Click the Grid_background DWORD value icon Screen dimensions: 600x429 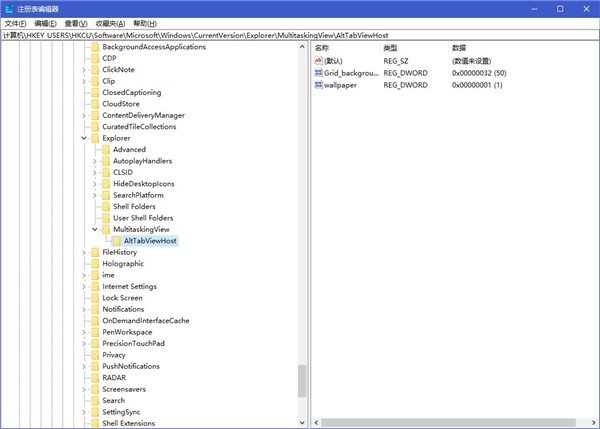point(318,73)
